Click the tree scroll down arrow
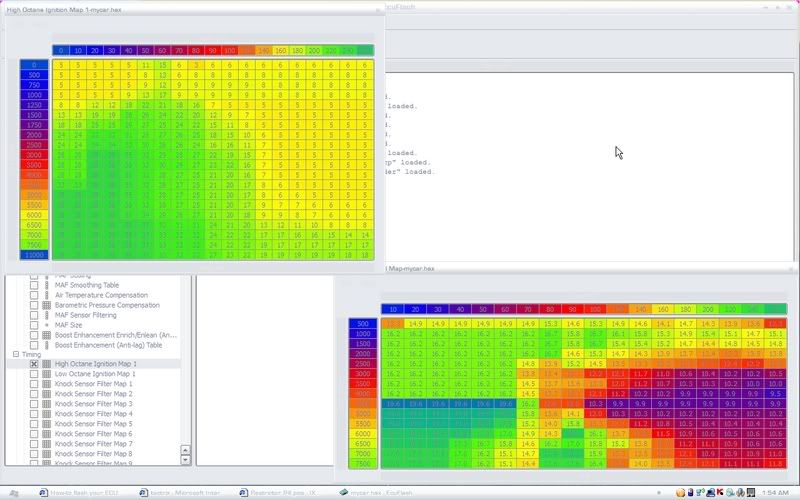 185,459
